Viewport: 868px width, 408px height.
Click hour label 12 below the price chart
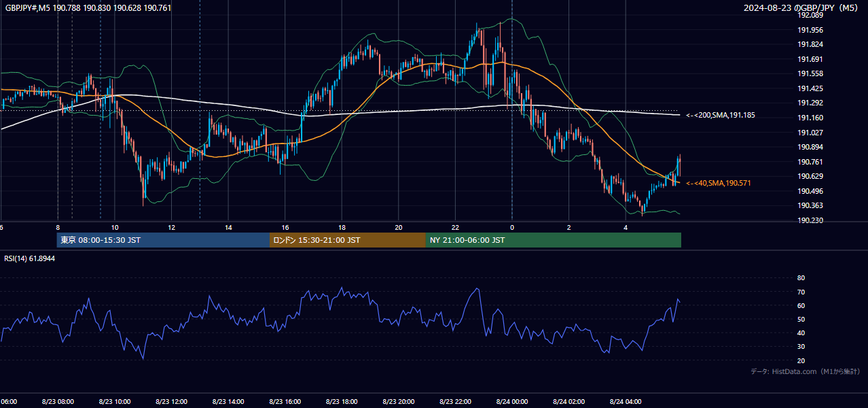click(x=172, y=228)
